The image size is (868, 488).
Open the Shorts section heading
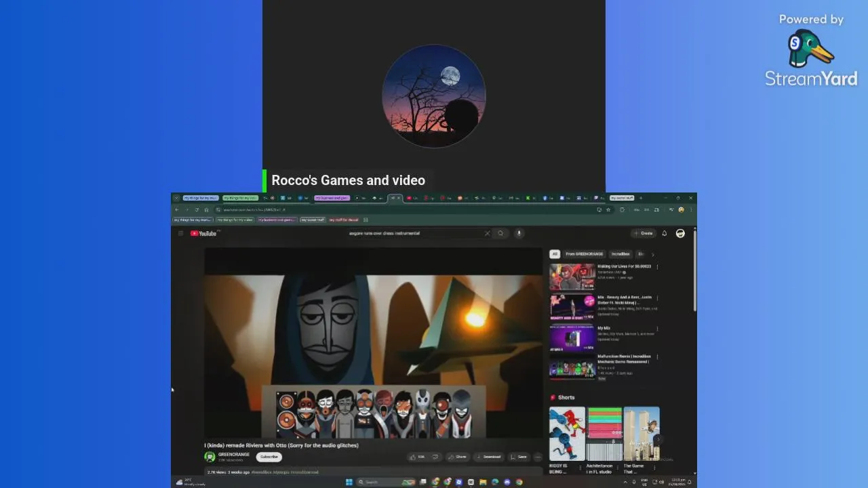566,398
